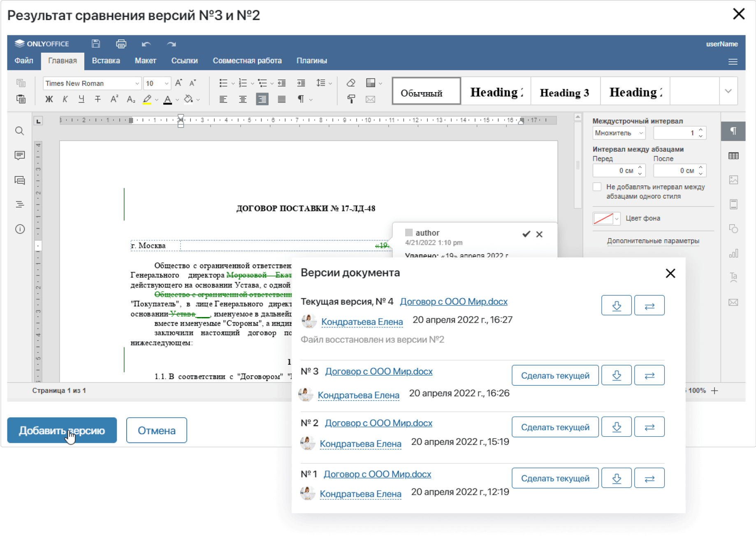Open the search panel in left sidebar

(19, 131)
